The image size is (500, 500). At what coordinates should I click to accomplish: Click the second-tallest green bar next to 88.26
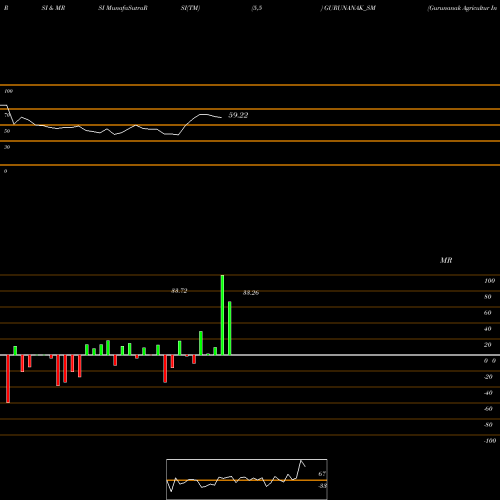[230, 328]
